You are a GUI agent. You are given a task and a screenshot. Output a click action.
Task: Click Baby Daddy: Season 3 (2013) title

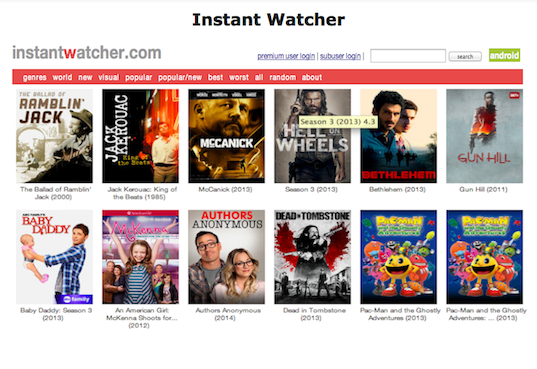pyautogui.click(x=55, y=314)
